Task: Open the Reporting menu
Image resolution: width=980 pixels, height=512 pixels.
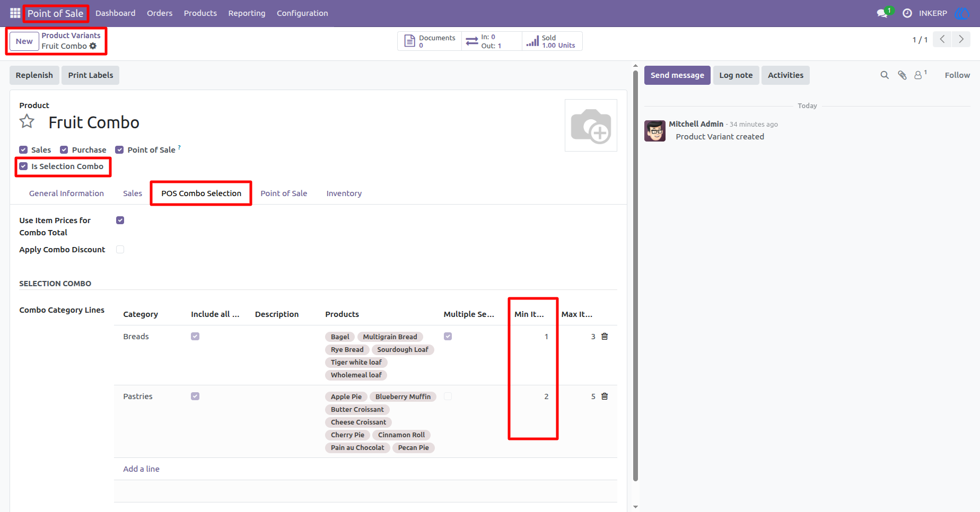Action: point(247,13)
